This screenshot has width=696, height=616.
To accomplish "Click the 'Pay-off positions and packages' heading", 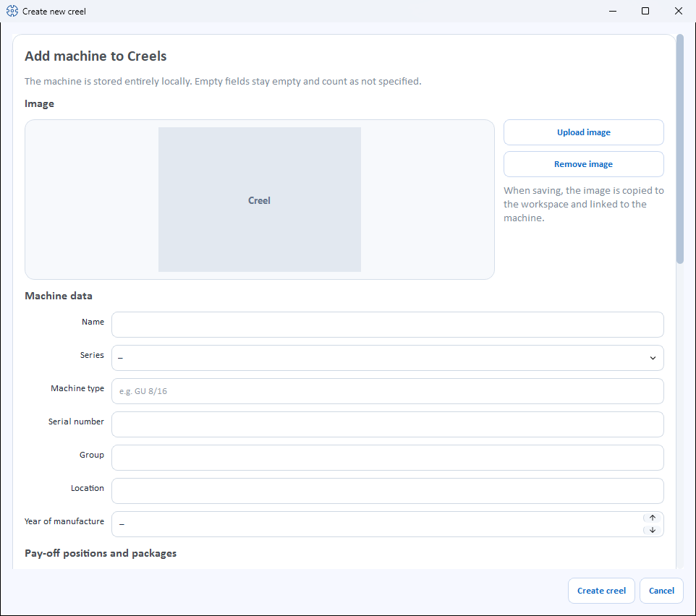I will 101,553.
